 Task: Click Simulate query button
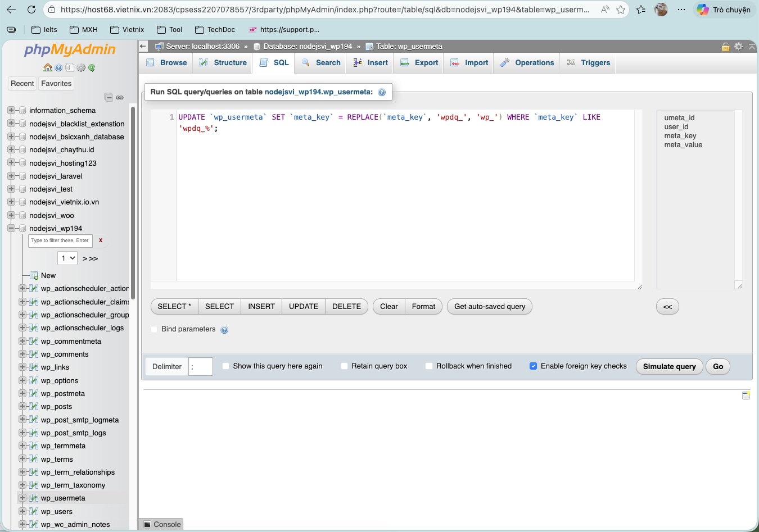tap(669, 366)
